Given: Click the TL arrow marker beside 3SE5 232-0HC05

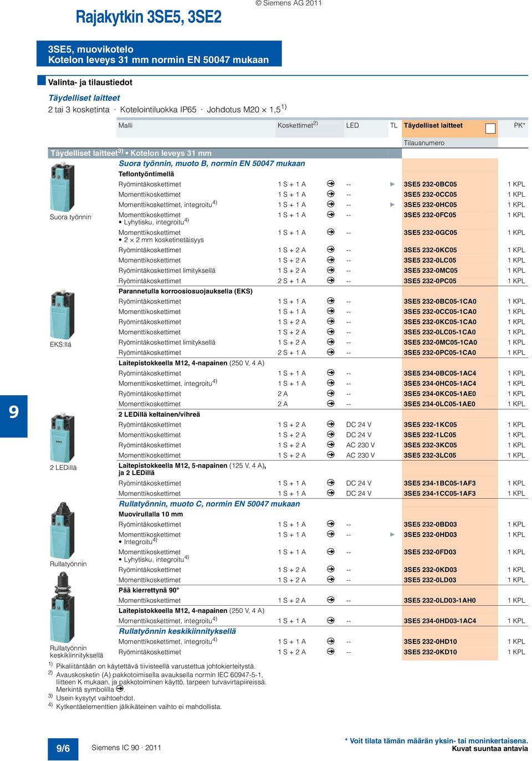Looking at the screenshot, I should click(392, 205).
